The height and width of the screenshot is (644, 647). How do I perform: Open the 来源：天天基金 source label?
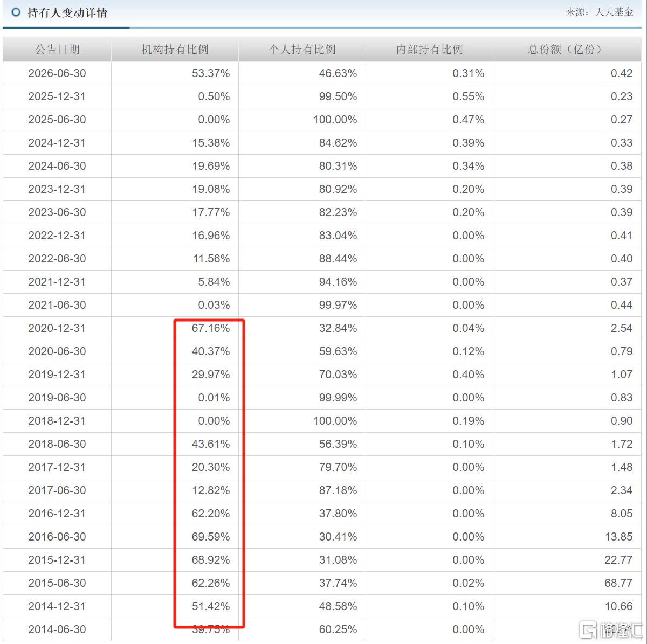[x=600, y=12]
